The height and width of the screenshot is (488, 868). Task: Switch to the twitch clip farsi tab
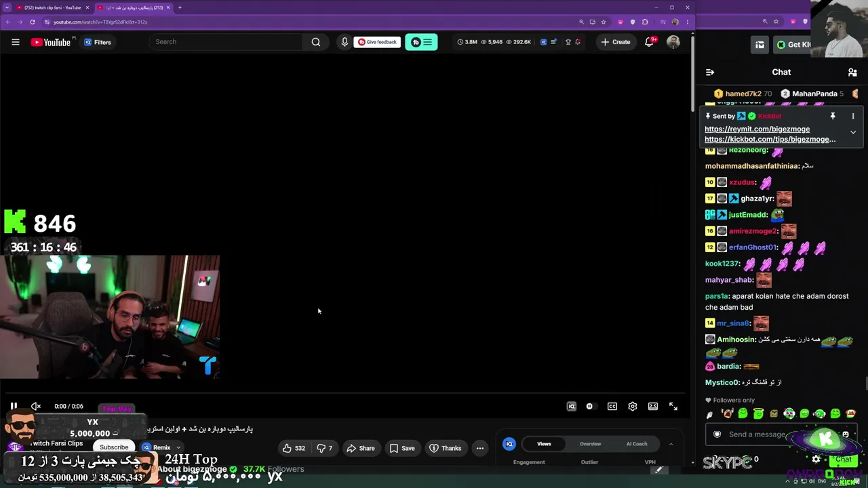[x=53, y=7]
